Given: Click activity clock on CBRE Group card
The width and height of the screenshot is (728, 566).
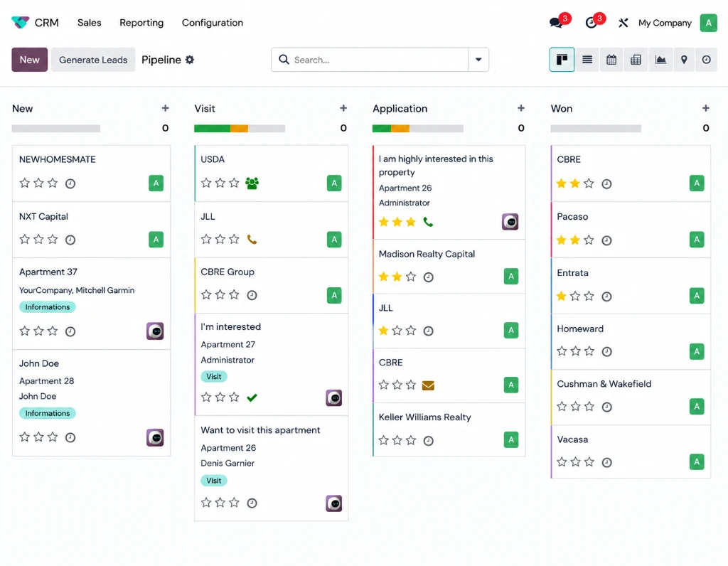Looking at the screenshot, I should [252, 295].
